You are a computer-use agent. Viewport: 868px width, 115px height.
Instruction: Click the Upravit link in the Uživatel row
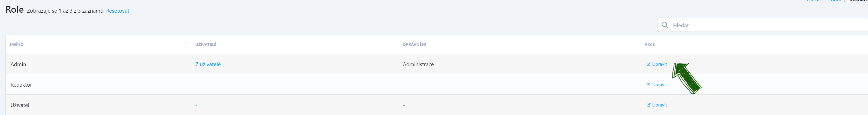click(659, 105)
